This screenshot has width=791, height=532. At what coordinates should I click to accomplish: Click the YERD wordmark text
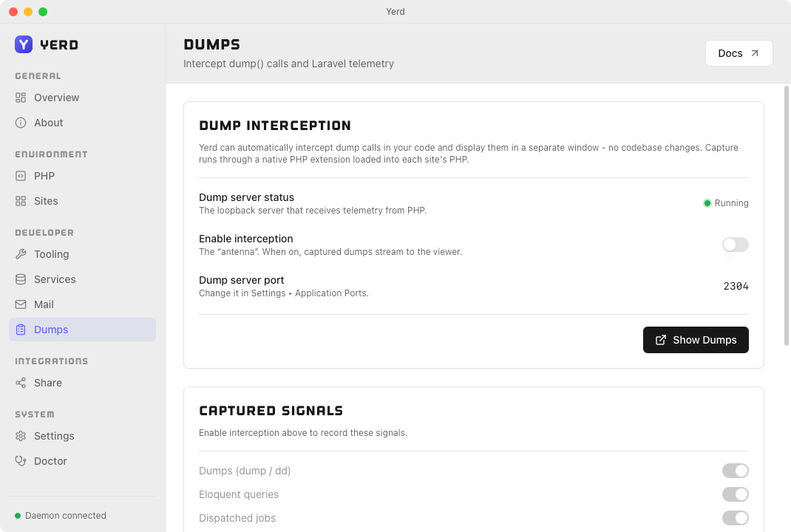point(59,45)
